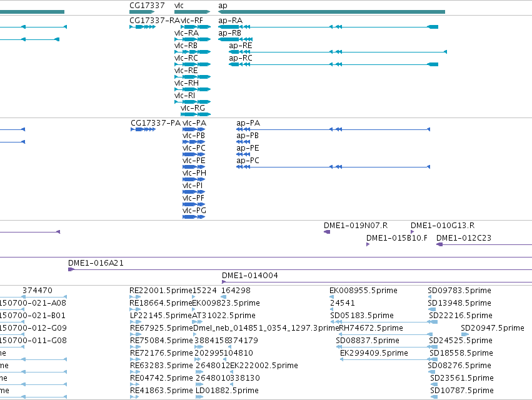Click transcript label vlc-RE
Screen dimensions: 532x400
(186, 71)
